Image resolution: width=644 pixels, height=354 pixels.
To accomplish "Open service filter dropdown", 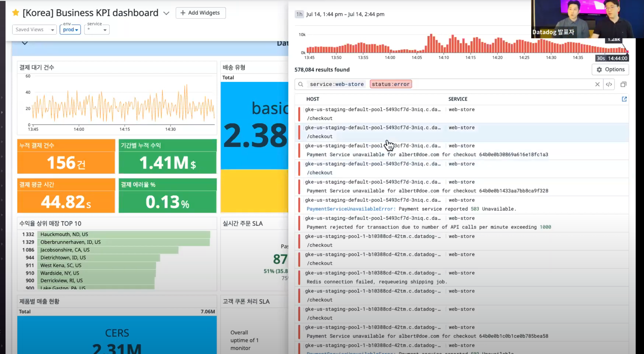I will coord(97,30).
